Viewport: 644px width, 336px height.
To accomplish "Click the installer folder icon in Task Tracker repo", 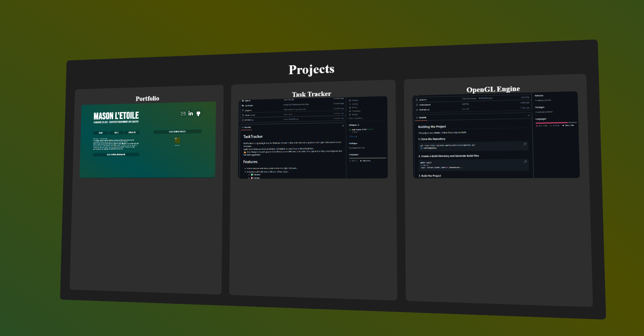I will [243, 101].
